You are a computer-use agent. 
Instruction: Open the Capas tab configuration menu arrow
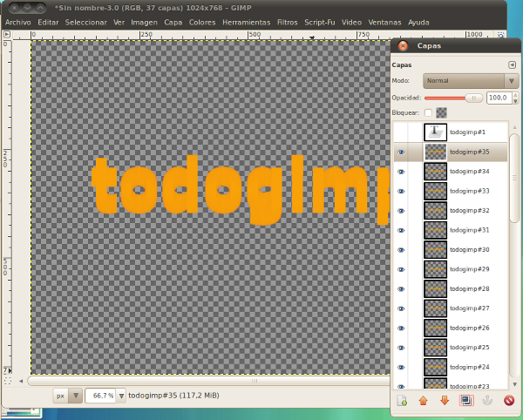[x=512, y=65]
